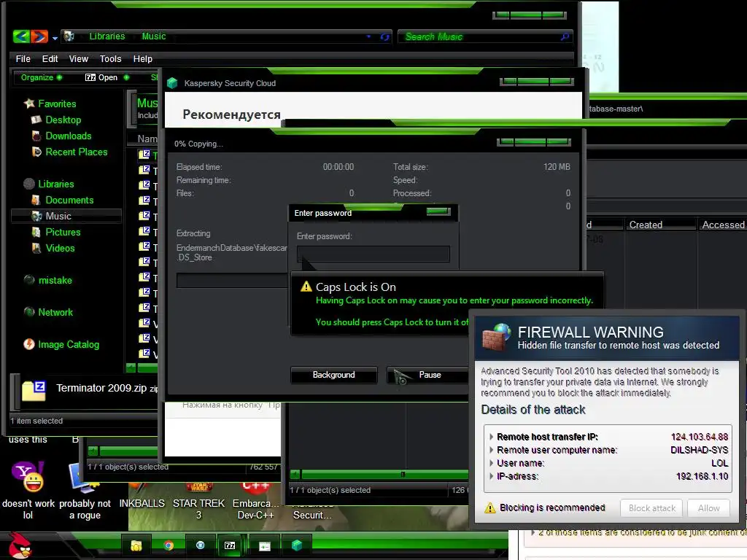Open the Help menu
This screenshot has width=747, height=560.
click(x=142, y=58)
